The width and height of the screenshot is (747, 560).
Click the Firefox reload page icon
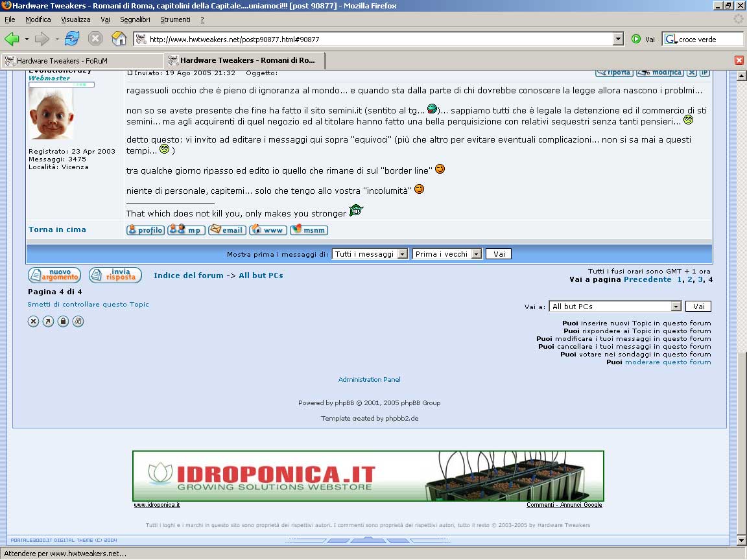71,39
